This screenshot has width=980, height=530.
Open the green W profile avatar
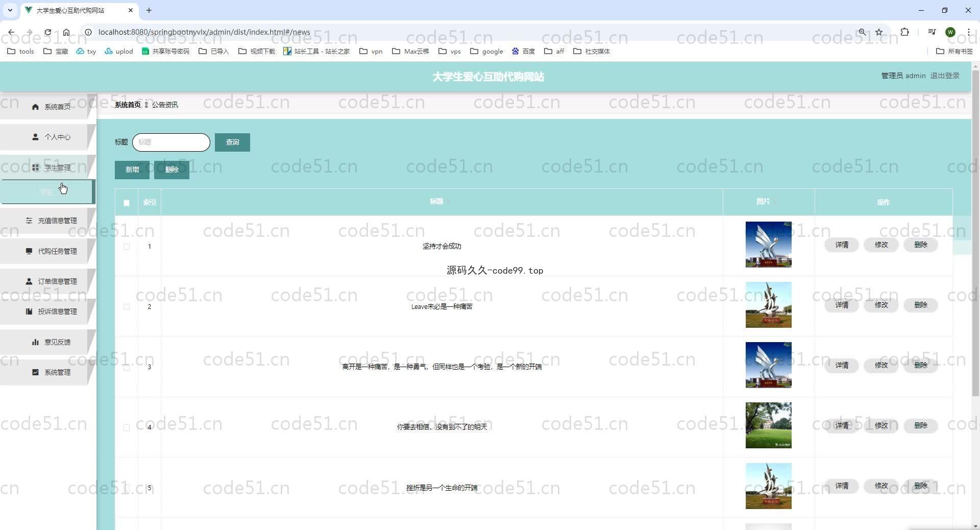[x=950, y=32]
